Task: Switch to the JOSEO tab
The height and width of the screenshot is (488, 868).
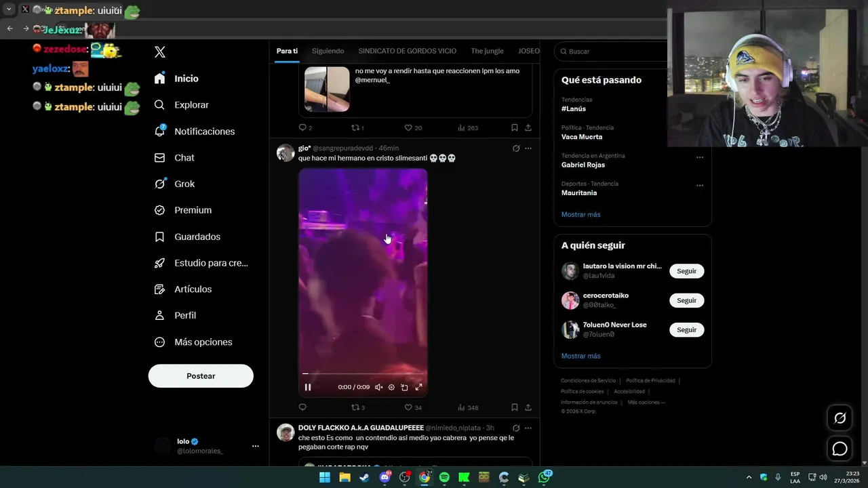Action: pyautogui.click(x=529, y=51)
